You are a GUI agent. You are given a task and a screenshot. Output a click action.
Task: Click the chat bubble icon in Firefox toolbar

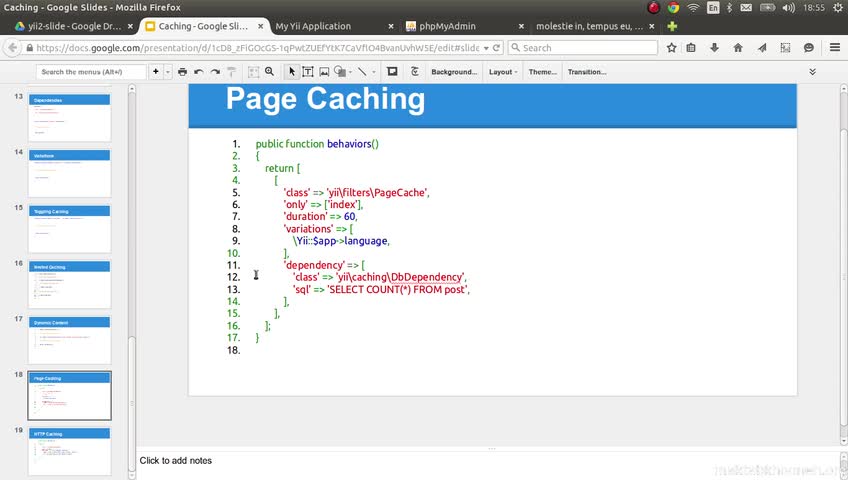[x=809, y=48]
